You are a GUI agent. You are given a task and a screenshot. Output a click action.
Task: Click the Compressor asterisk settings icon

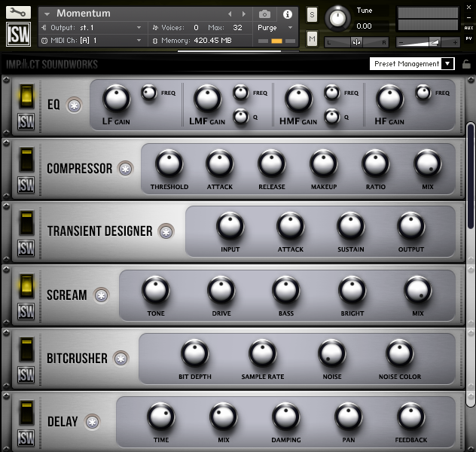click(125, 169)
